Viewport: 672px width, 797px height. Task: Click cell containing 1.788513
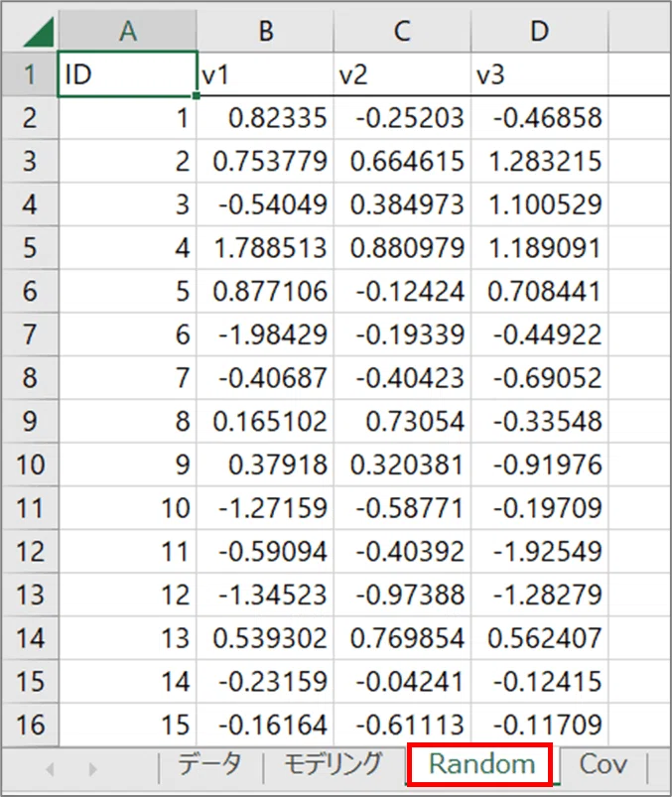pos(265,248)
